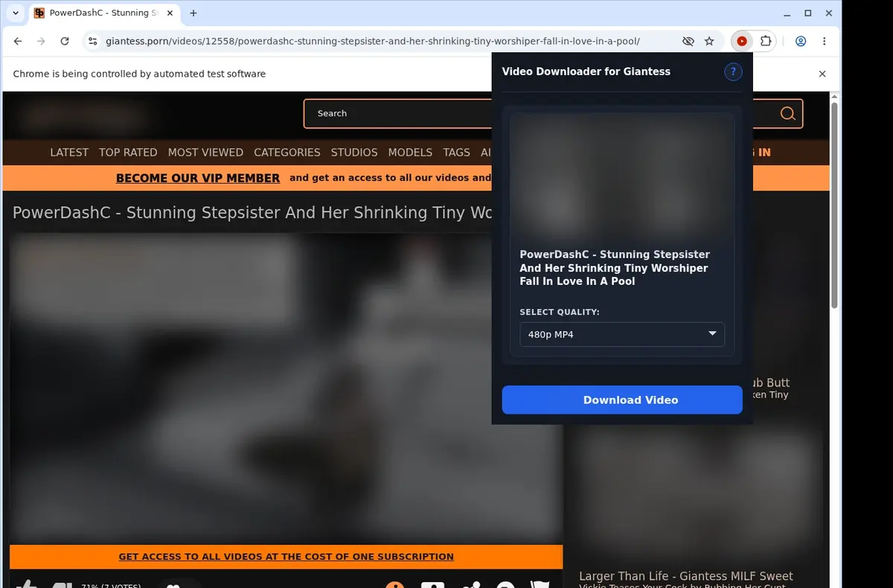Open the Chrome profile avatar menu

point(801,42)
